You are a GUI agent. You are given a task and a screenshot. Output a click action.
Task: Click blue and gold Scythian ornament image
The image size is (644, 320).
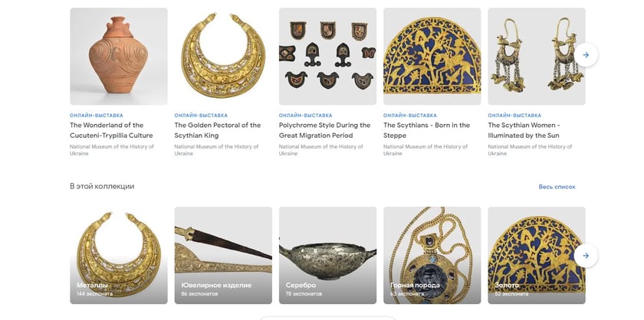(432, 56)
